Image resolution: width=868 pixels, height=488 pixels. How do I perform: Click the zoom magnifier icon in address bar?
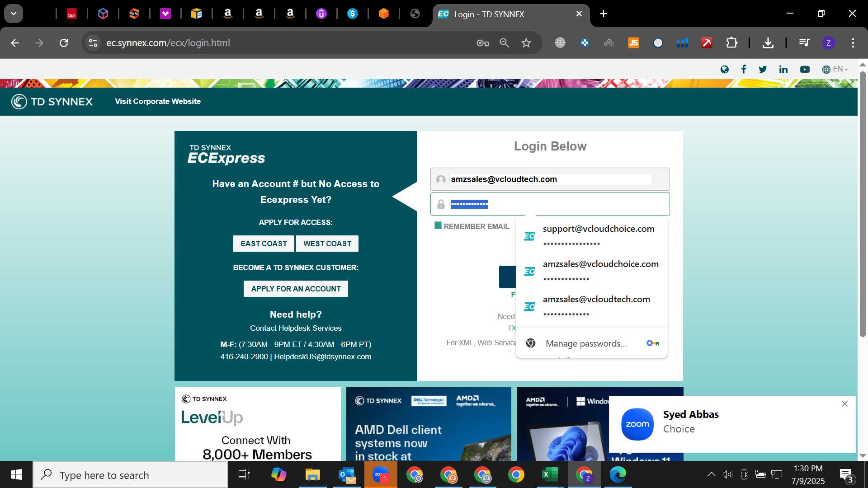[x=505, y=43]
